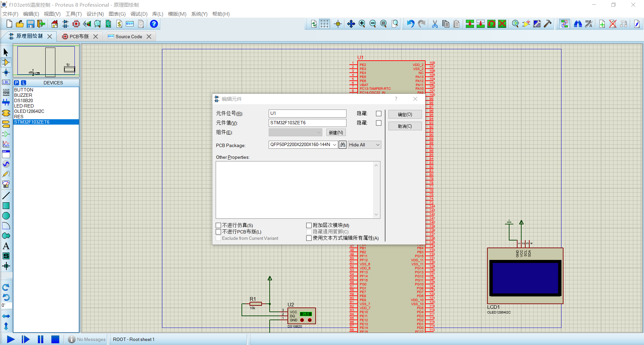The image size is (644, 345).
Task: Click the Rotate Clockwise icon
Action: coord(6,287)
